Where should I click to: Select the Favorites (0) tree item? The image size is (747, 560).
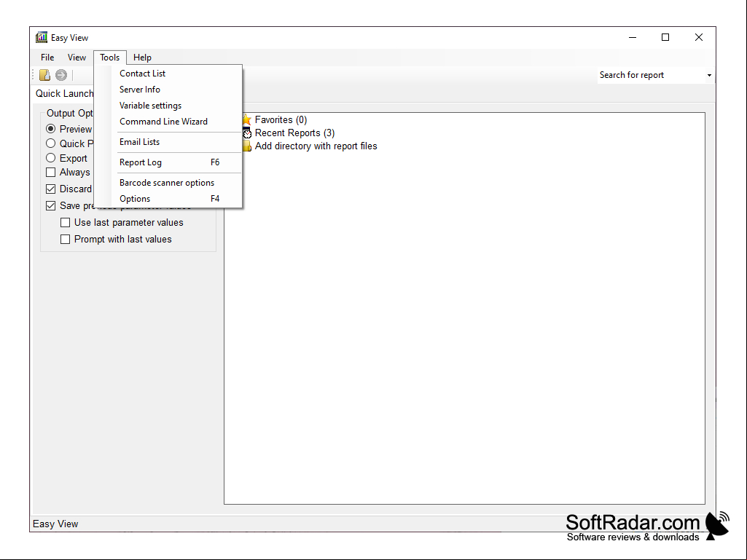[x=281, y=119]
